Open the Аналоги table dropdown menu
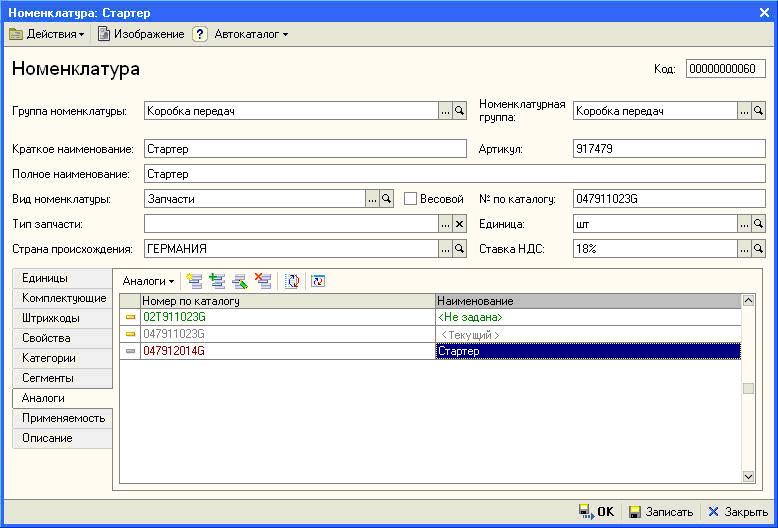778x528 pixels. point(148,282)
